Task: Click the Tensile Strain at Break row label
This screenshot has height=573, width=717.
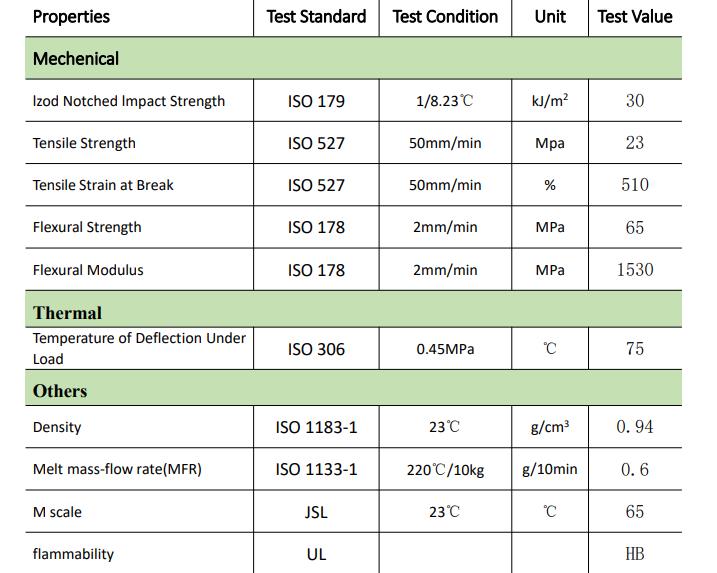Action: click(103, 185)
